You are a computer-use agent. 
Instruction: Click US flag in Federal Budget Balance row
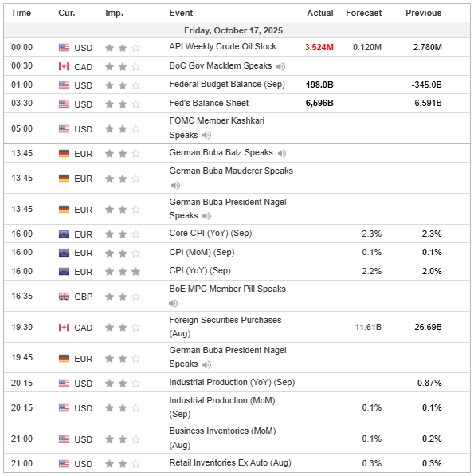pyautogui.click(x=64, y=85)
